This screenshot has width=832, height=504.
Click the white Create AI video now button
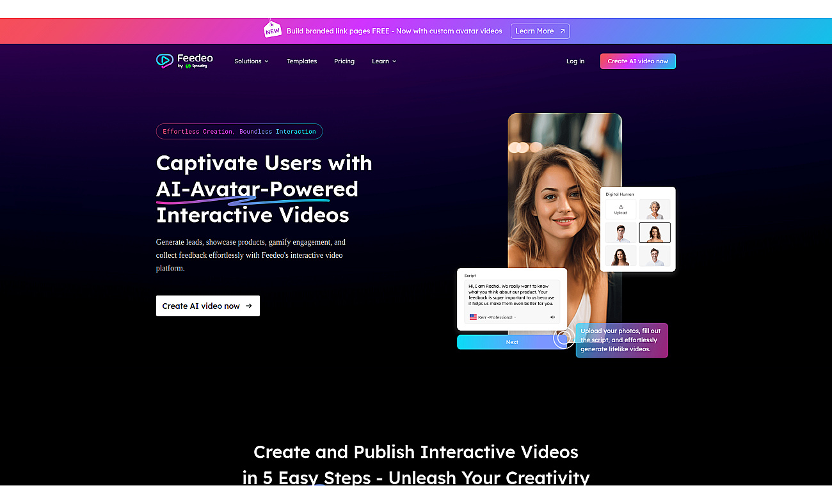point(208,306)
